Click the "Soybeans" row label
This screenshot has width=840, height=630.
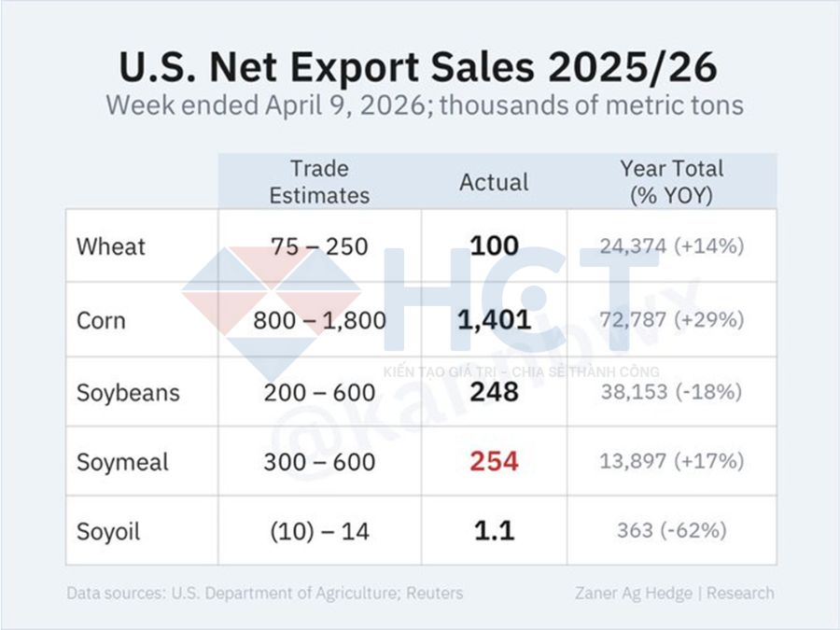pos(126,392)
